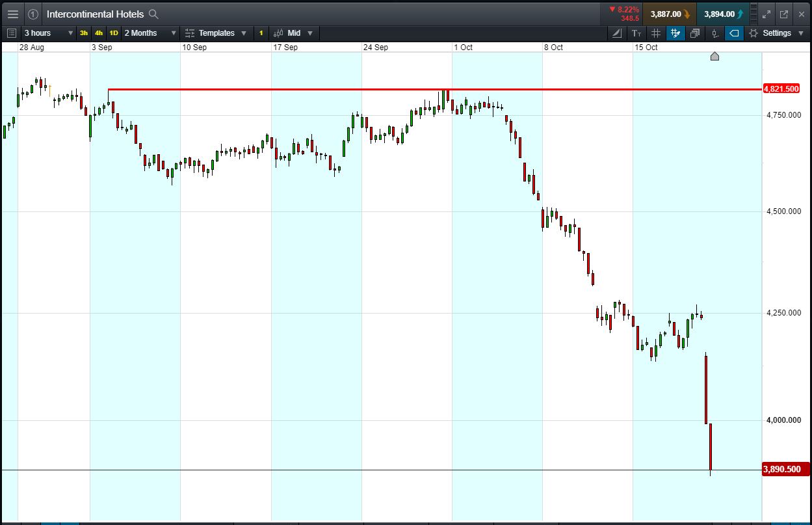Viewport: 812px width, 525px height.
Task: Click the 28 Aug date label
Action: [32, 47]
